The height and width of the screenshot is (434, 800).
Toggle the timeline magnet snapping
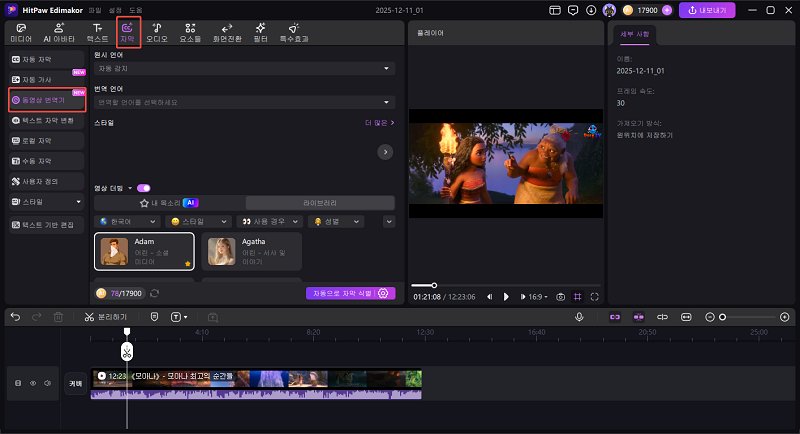point(638,317)
